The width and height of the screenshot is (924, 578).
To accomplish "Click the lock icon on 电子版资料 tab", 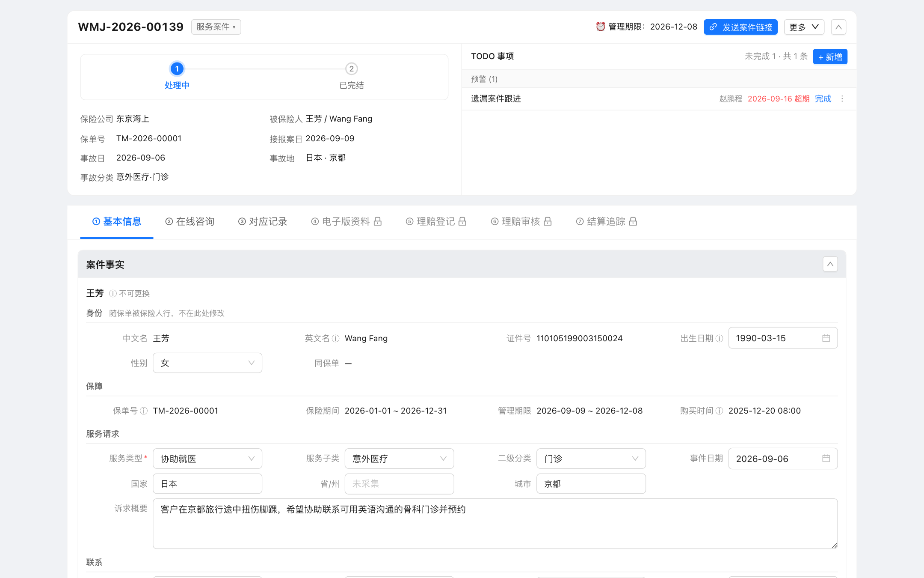I will click(x=377, y=221).
